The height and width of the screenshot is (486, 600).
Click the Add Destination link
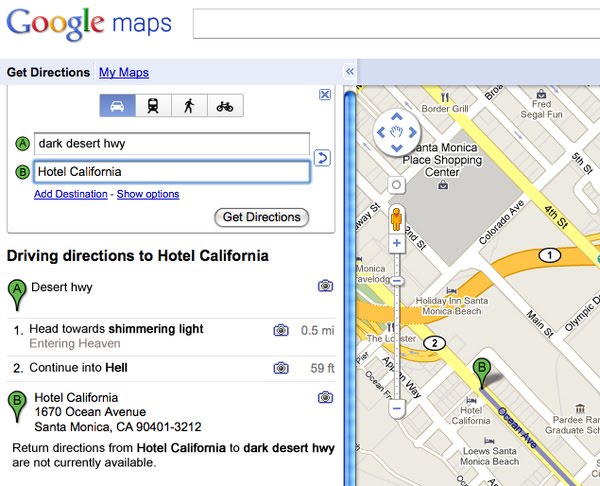(x=71, y=194)
